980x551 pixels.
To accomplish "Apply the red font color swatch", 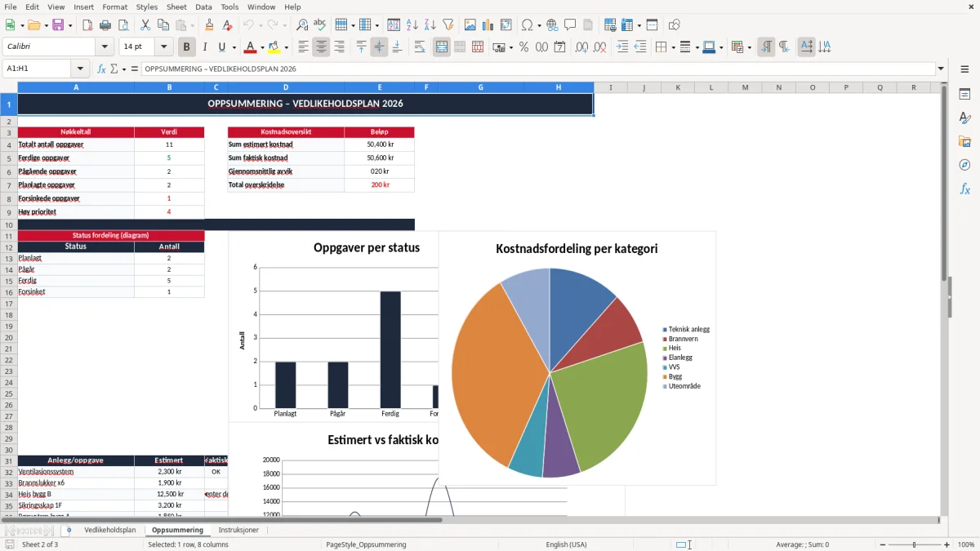I will 251,47.
